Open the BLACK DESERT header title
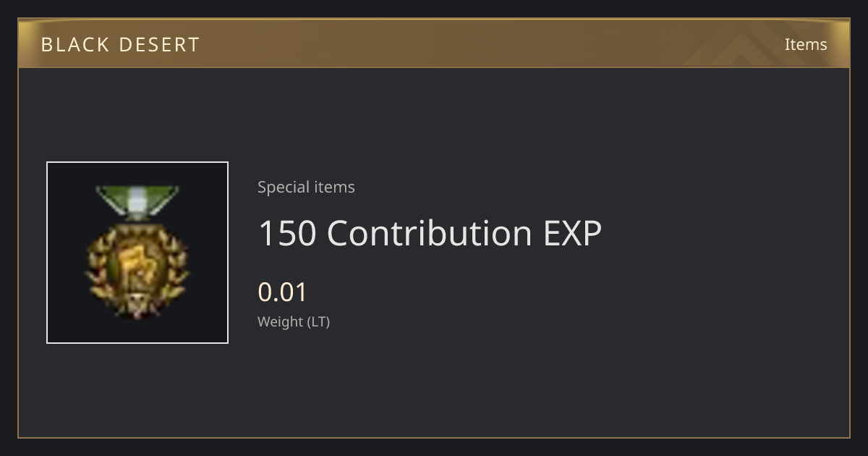The image size is (868, 456). [120, 45]
